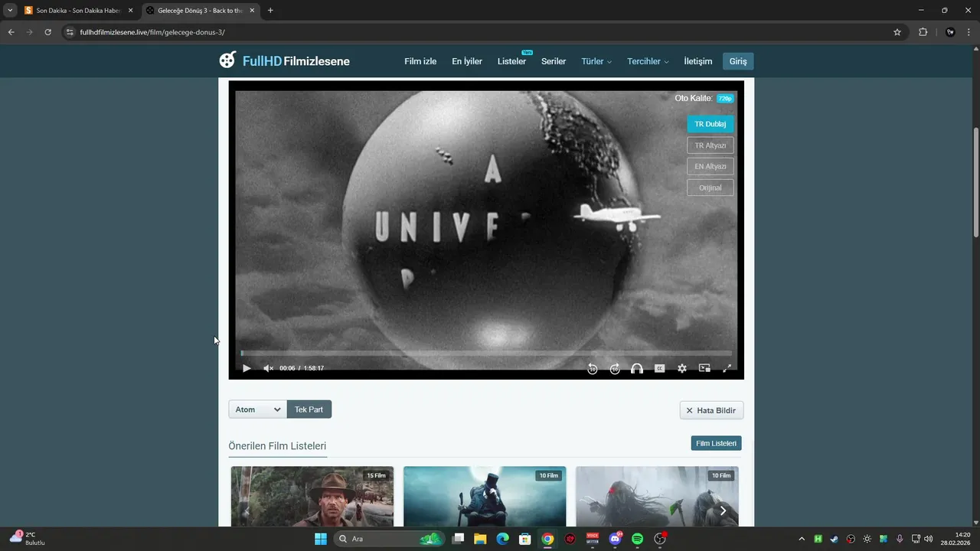Click the page vertical scrollbar

tap(975, 182)
